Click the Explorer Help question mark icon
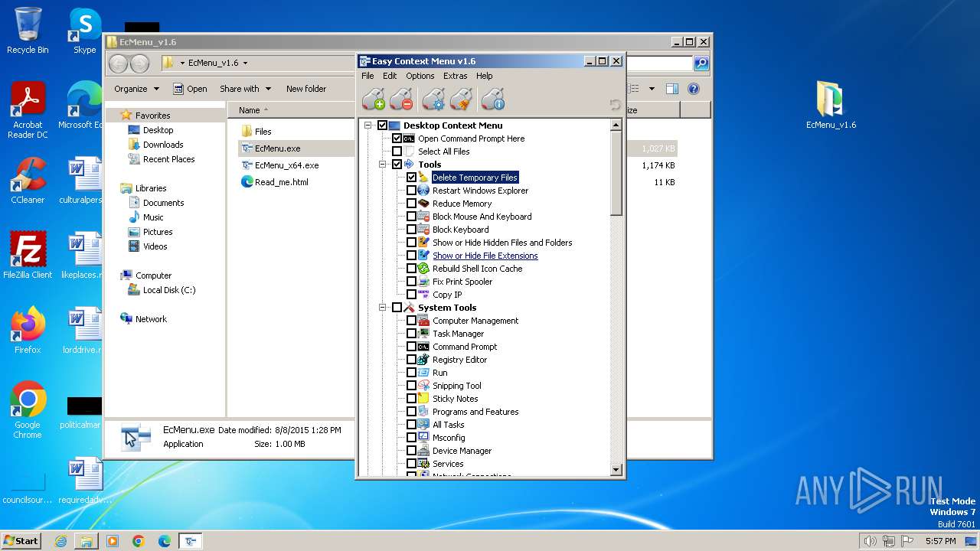The height and width of the screenshot is (551, 980). [x=694, y=89]
